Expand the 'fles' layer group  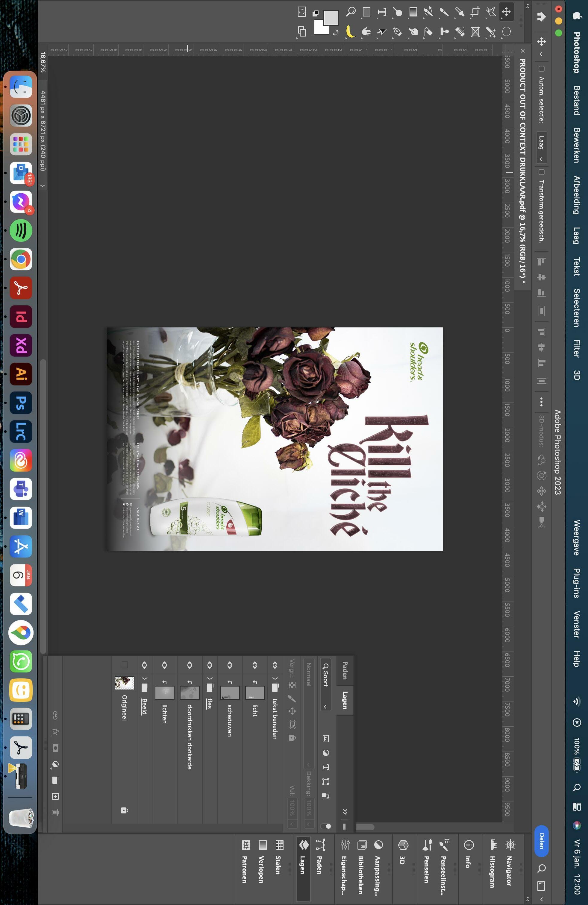pyautogui.click(x=210, y=678)
